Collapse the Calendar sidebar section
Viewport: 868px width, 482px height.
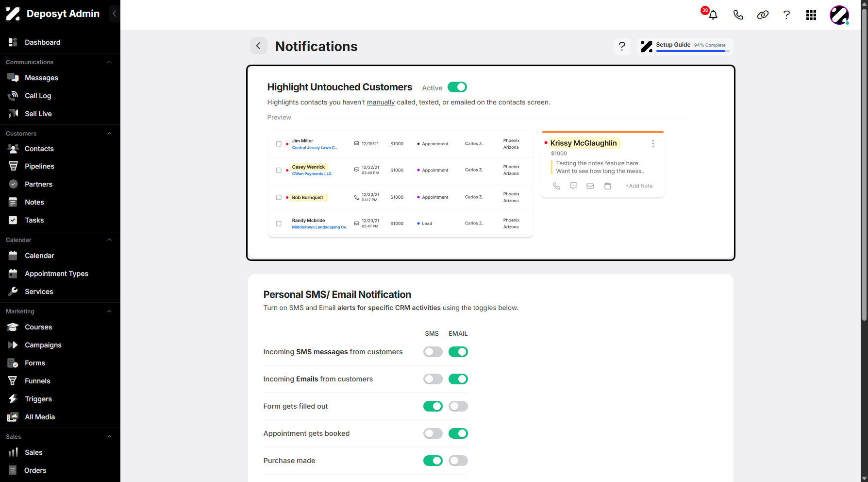(x=109, y=240)
